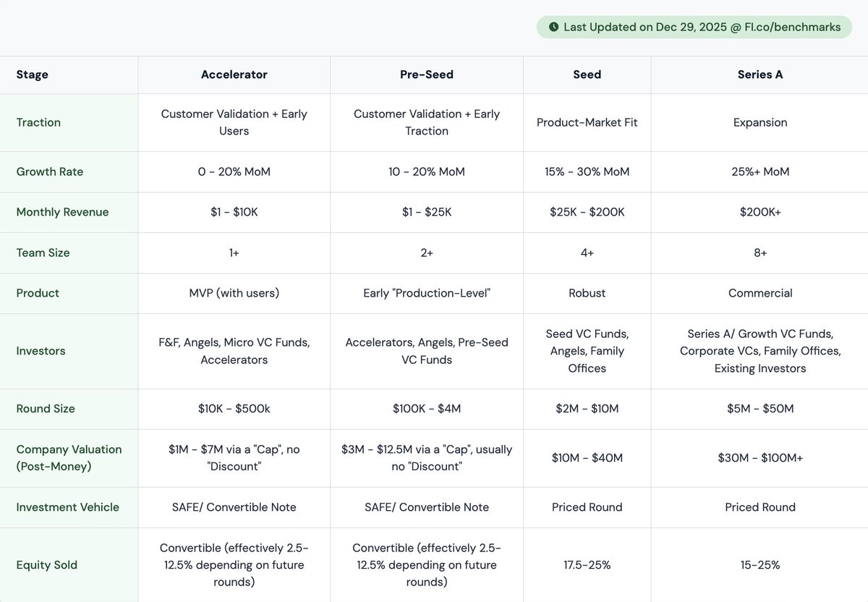868x602 pixels.
Task: Click Company Valuation (Post-Money) row label
Action: tap(69, 458)
